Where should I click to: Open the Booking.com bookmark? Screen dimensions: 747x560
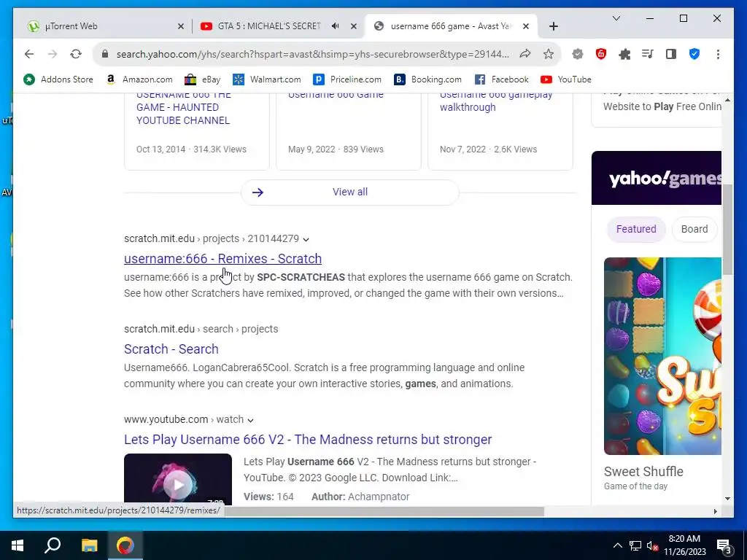pyautogui.click(x=427, y=79)
